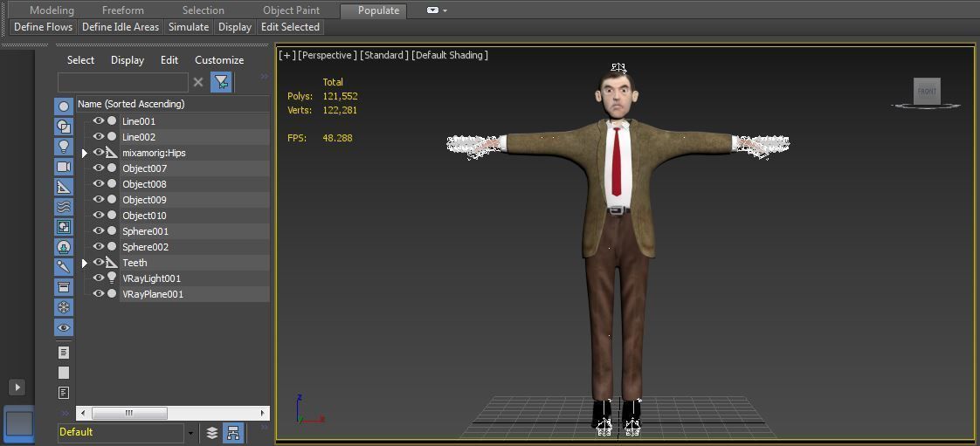Select VRayPlane001 in the object list

click(x=153, y=293)
